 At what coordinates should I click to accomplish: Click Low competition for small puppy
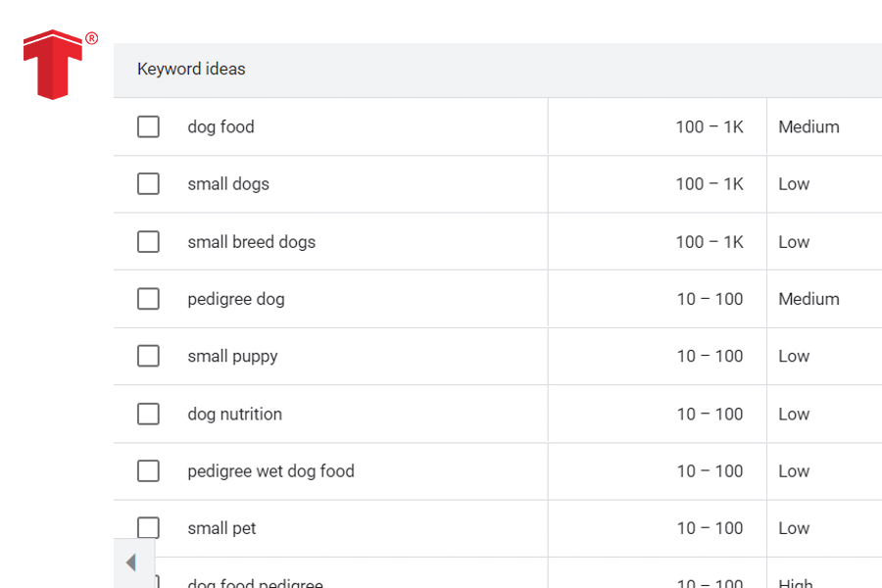pyautogui.click(x=794, y=356)
